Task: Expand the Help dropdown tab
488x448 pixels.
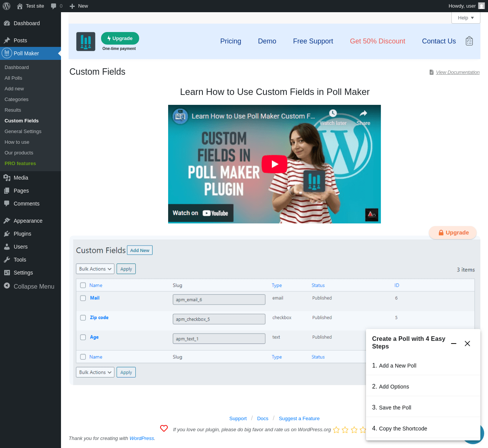Action: tap(466, 18)
